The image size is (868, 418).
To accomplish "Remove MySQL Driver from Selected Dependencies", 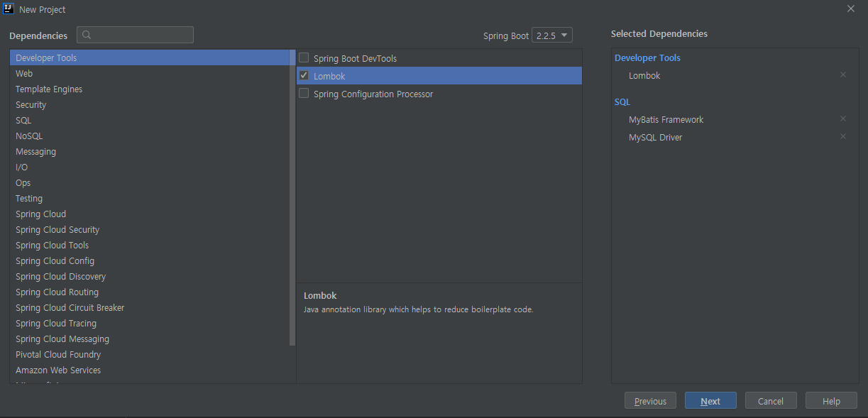I will pos(843,136).
